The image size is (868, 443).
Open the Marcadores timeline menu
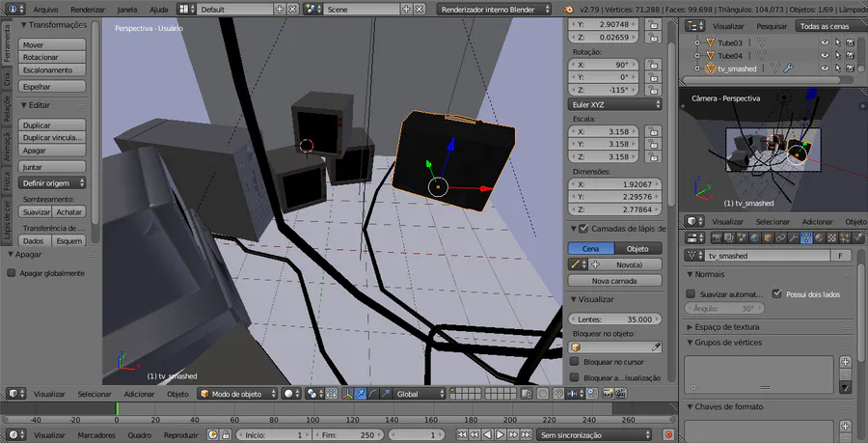tap(96, 435)
